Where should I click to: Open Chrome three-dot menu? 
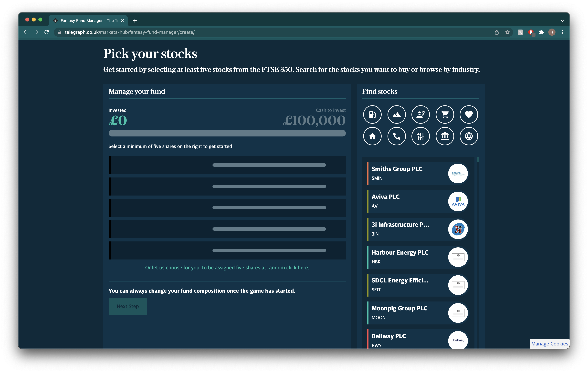click(562, 32)
